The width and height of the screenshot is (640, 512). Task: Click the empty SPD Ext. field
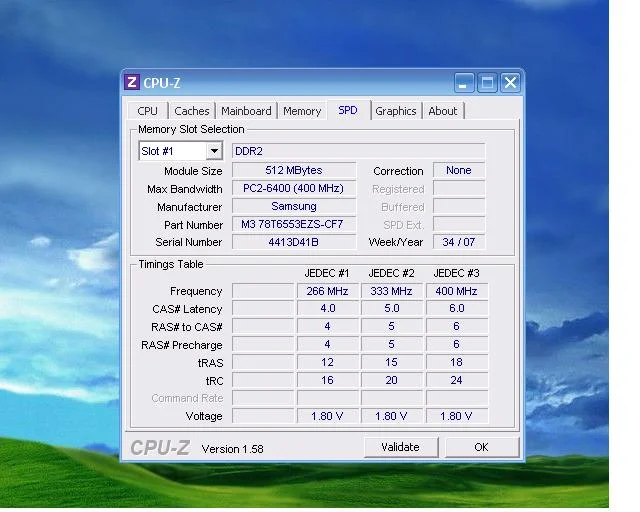click(x=459, y=224)
